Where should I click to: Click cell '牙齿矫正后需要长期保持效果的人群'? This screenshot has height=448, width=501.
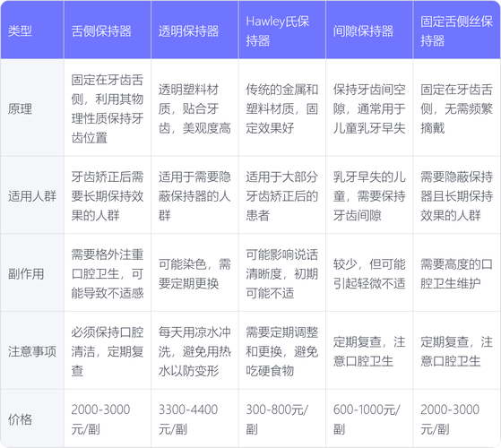[108, 195]
